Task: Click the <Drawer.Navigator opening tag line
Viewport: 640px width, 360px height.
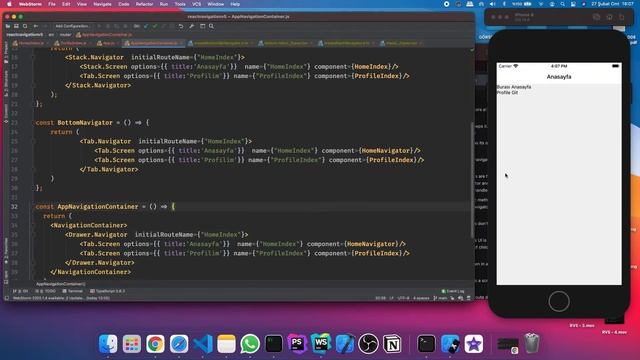Action: point(156,235)
